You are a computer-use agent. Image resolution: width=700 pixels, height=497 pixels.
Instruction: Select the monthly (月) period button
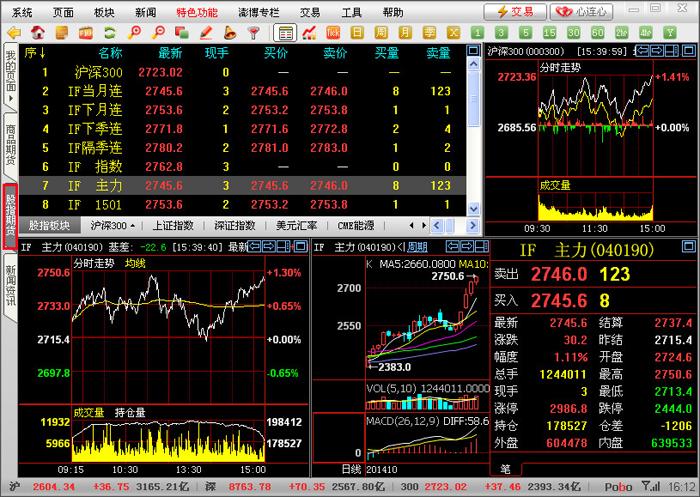pos(405,33)
